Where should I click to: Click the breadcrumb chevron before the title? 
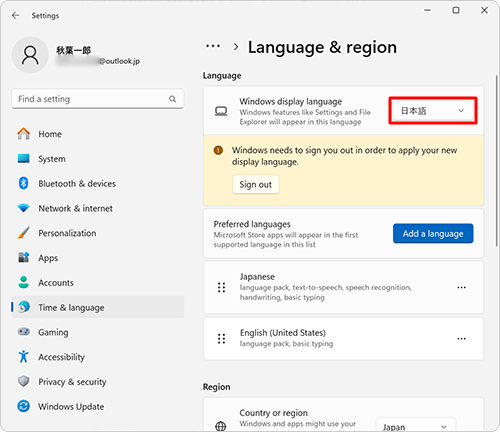click(236, 47)
